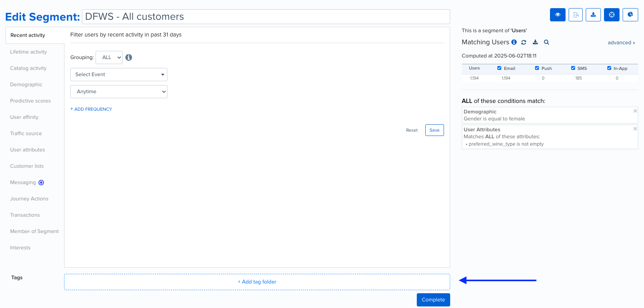Image resolution: width=644 pixels, height=308 pixels.
Task: Click the Users count 1,194 cell
Action: (x=474, y=78)
